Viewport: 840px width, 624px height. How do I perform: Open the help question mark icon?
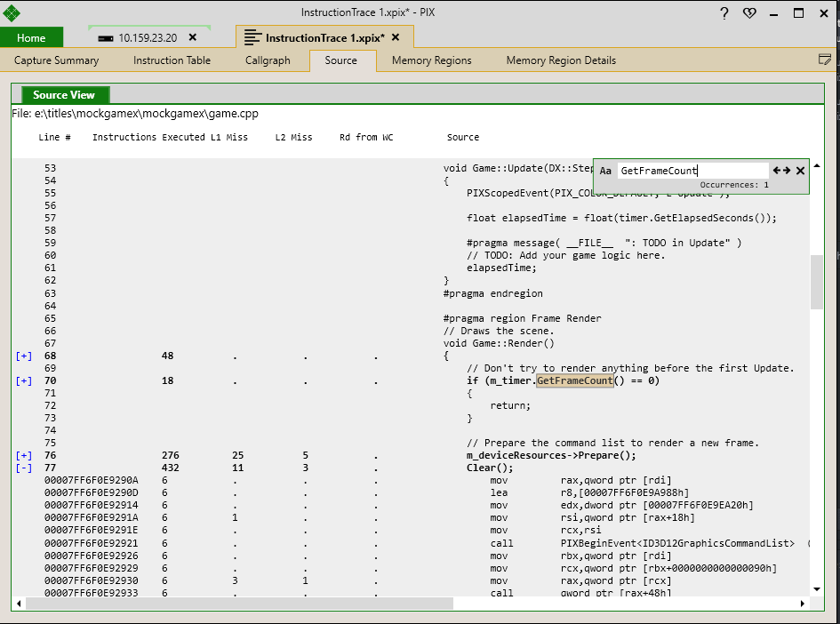pyautogui.click(x=724, y=12)
